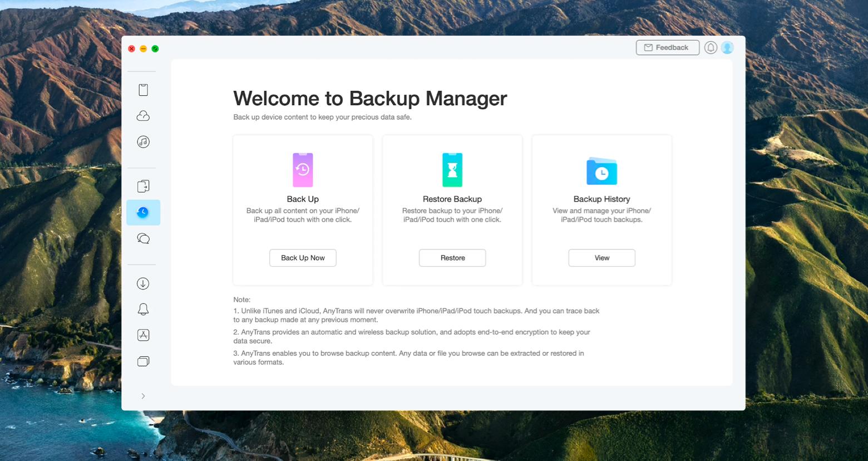This screenshot has height=461, width=868.
Task: Click the 'Restore backup to your iPhone' description
Action: point(452,215)
